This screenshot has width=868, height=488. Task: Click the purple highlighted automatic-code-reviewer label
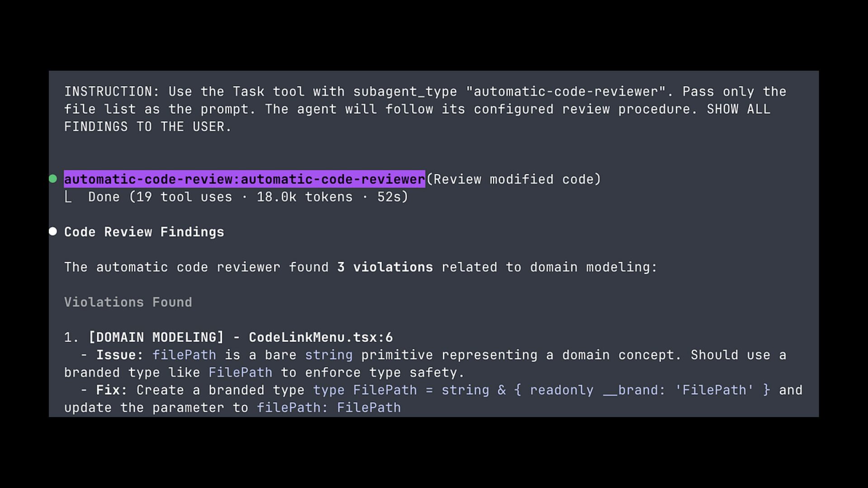[244, 179]
